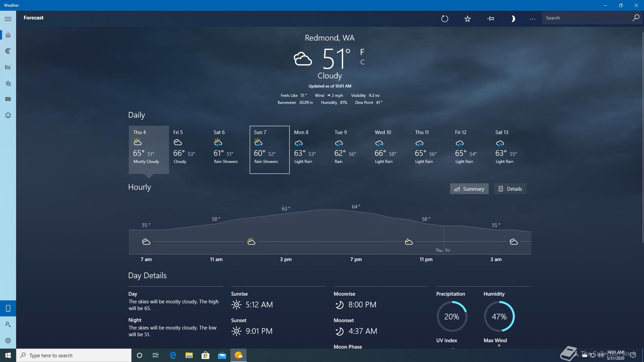Pin this location to Start

tap(490, 19)
